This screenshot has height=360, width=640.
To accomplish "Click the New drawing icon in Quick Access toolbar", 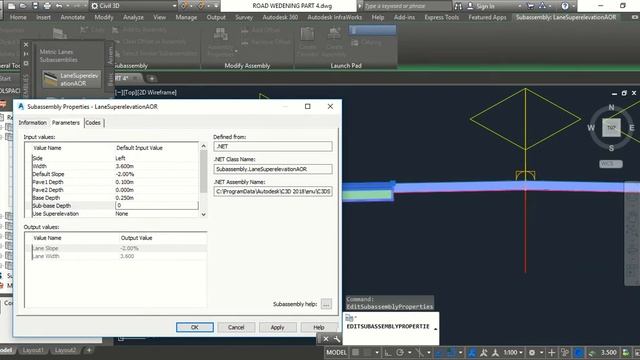I will [x=11, y=6].
